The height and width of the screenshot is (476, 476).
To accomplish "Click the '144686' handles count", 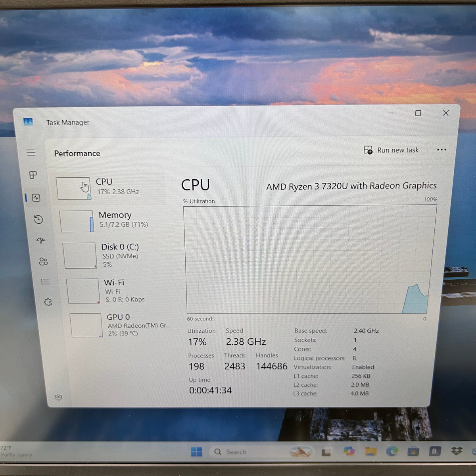I will [x=272, y=367].
